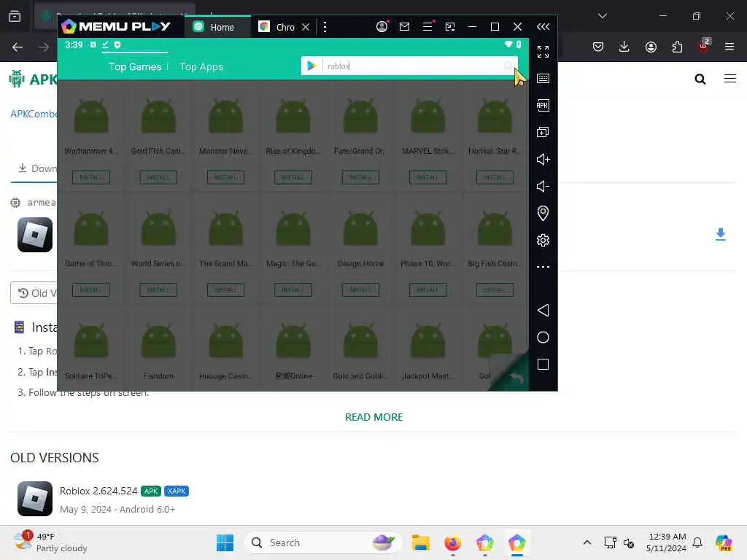Tap the Android back triangle button

pos(543,311)
